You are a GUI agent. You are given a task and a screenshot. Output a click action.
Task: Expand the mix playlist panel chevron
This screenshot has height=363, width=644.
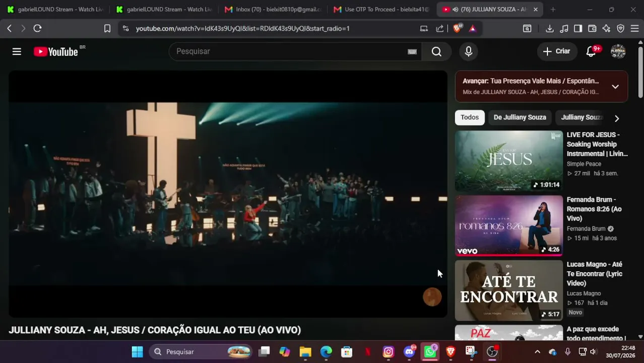[x=615, y=86]
